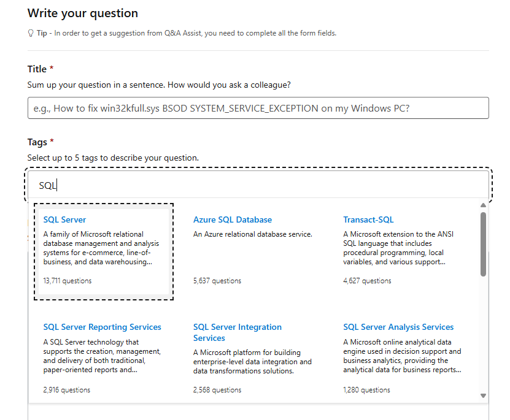Click the lightbulb Tip icon
Image resolution: width=510 pixels, height=420 pixels.
point(31,33)
